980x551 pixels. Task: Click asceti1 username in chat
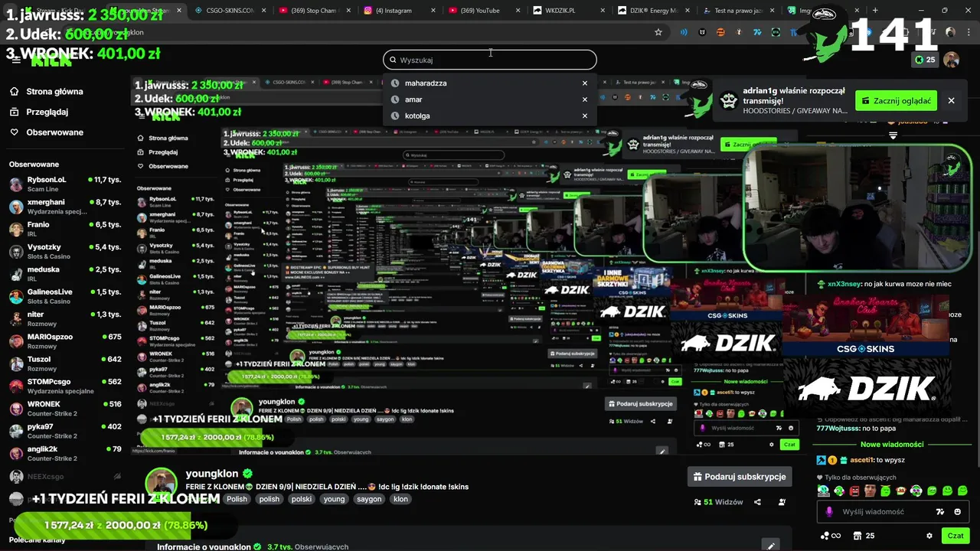click(x=861, y=460)
